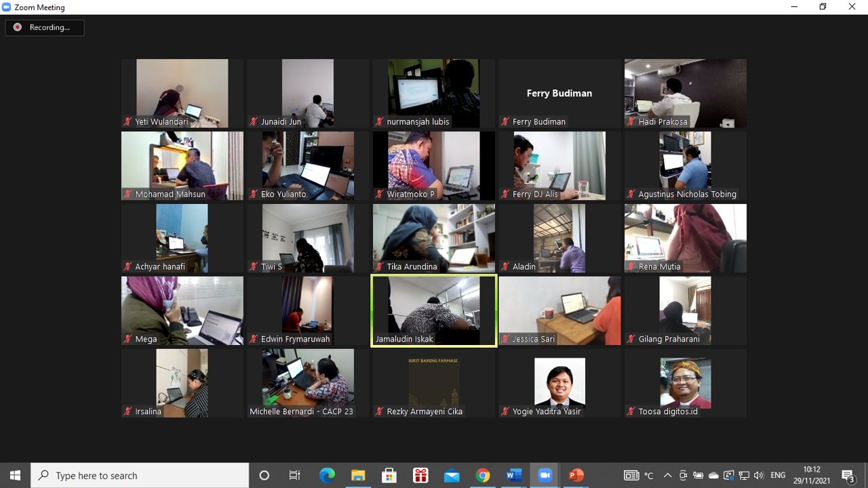Switch to Google Chrome on the taskbar
Image resolution: width=868 pixels, height=488 pixels.
483,475
